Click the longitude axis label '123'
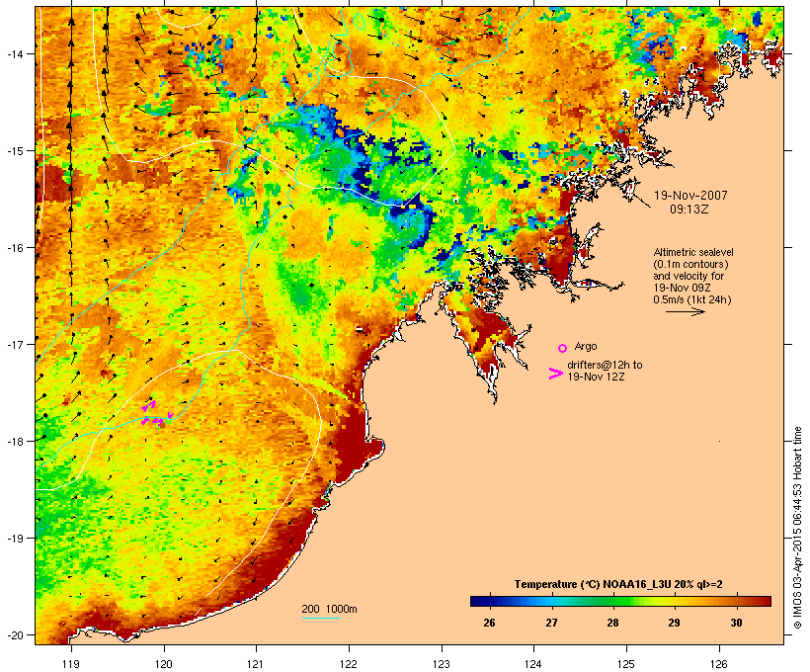 [442, 664]
